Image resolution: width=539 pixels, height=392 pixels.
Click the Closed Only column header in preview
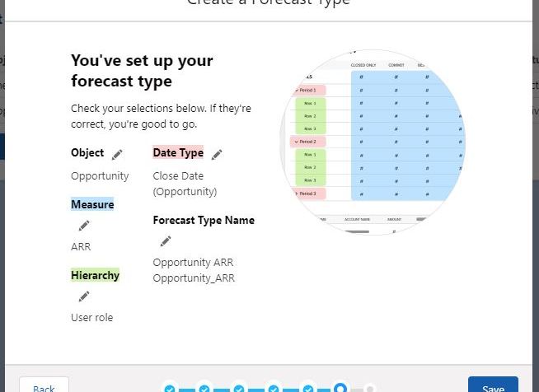click(363, 64)
